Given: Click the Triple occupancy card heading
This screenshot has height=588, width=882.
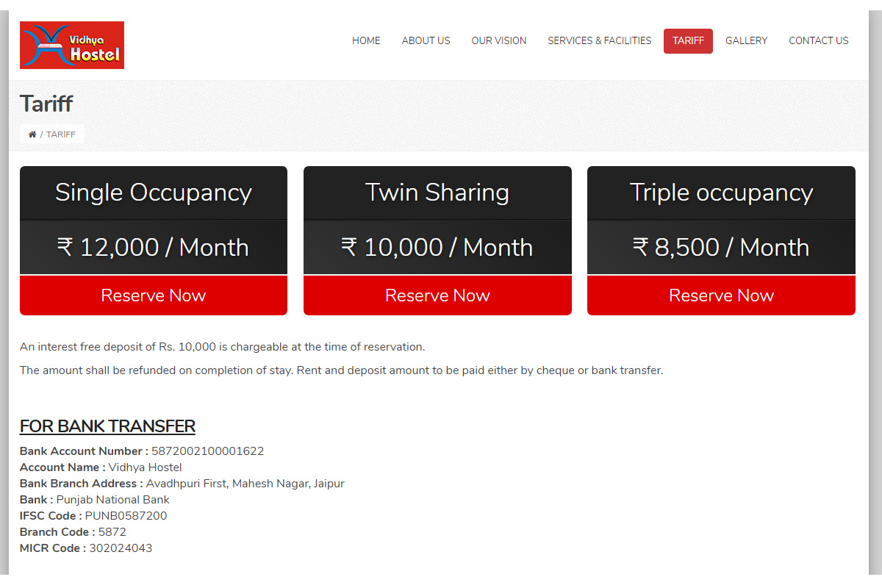Looking at the screenshot, I should pyautogui.click(x=721, y=193).
